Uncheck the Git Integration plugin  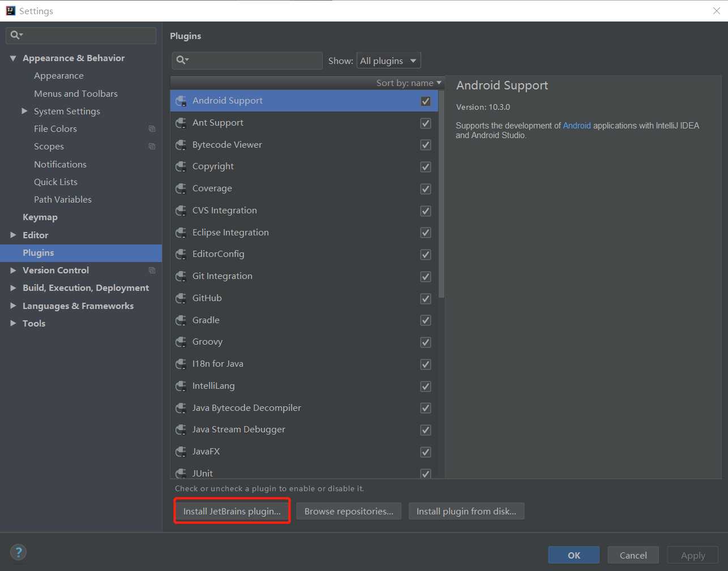pos(426,277)
